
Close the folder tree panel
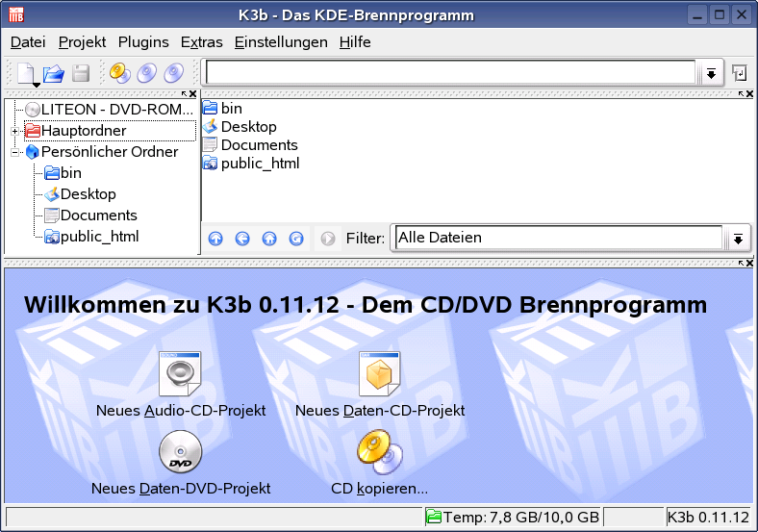[193, 94]
